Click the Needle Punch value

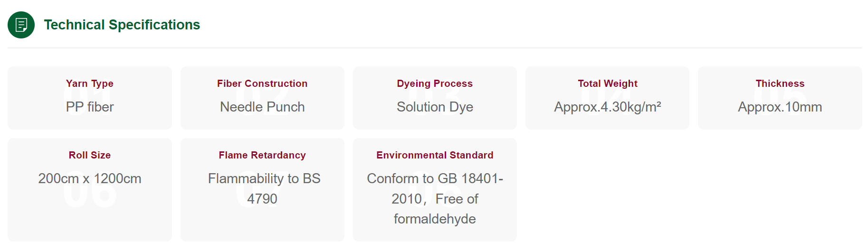coord(262,107)
